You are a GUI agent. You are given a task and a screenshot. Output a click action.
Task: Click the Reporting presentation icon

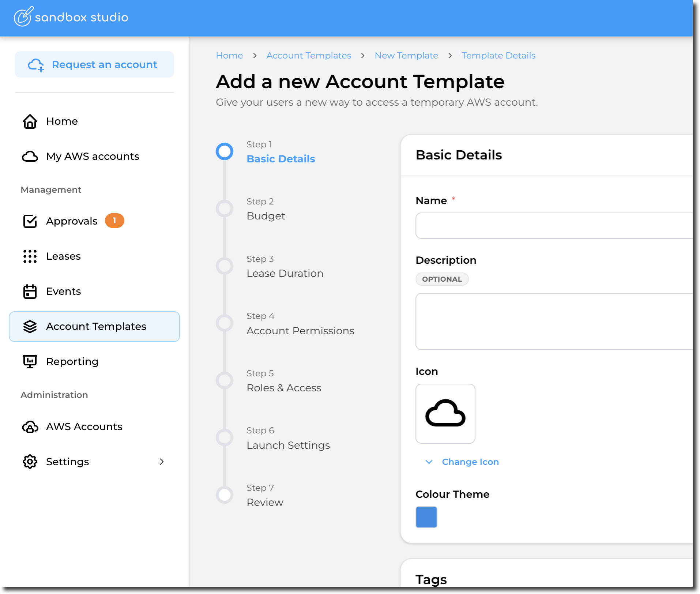coord(30,362)
